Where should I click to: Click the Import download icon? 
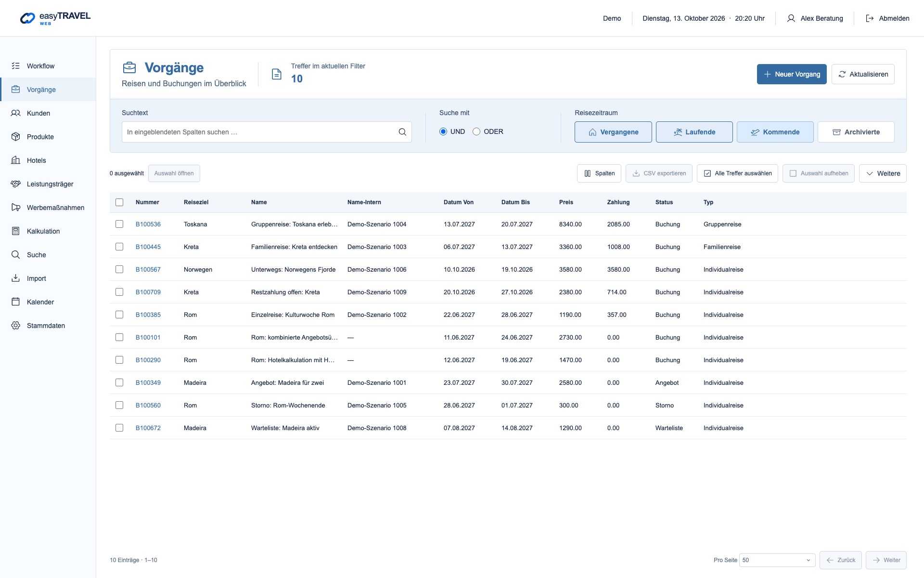(16, 278)
